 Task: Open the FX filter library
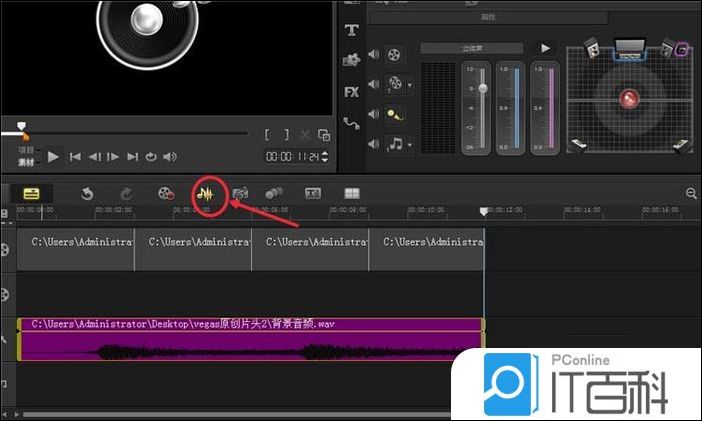(351, 92)
